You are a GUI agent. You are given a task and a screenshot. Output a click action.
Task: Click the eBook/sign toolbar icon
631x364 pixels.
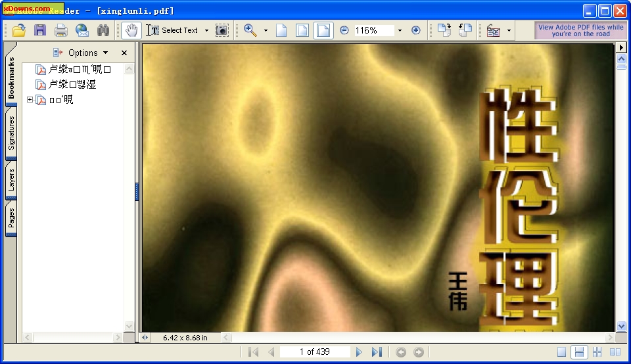click(494, 30)
